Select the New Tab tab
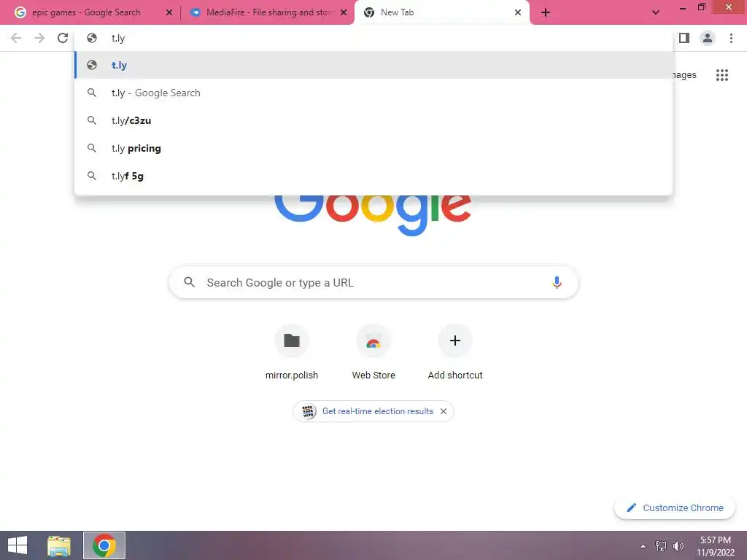 [x=442, y=12]
